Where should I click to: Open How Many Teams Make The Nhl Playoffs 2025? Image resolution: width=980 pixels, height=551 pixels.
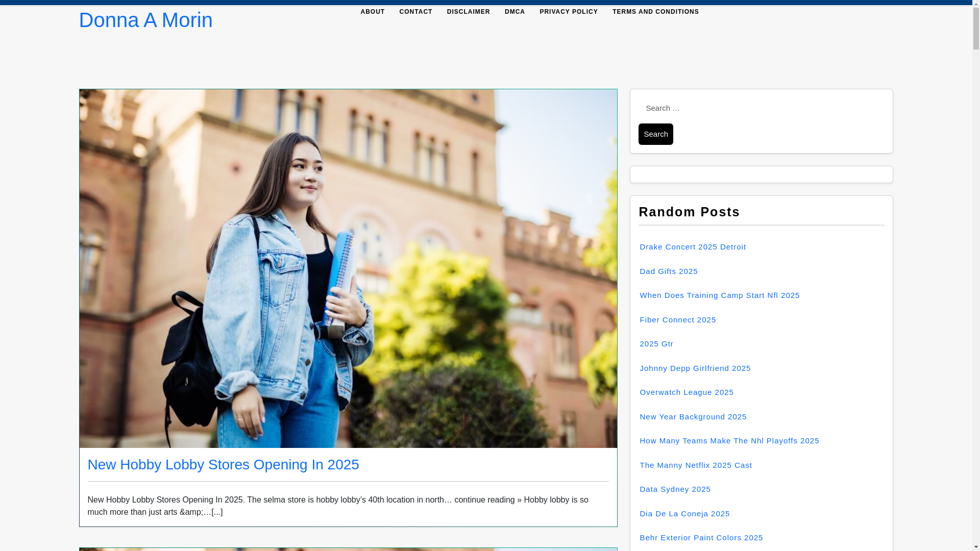point(729,441)
